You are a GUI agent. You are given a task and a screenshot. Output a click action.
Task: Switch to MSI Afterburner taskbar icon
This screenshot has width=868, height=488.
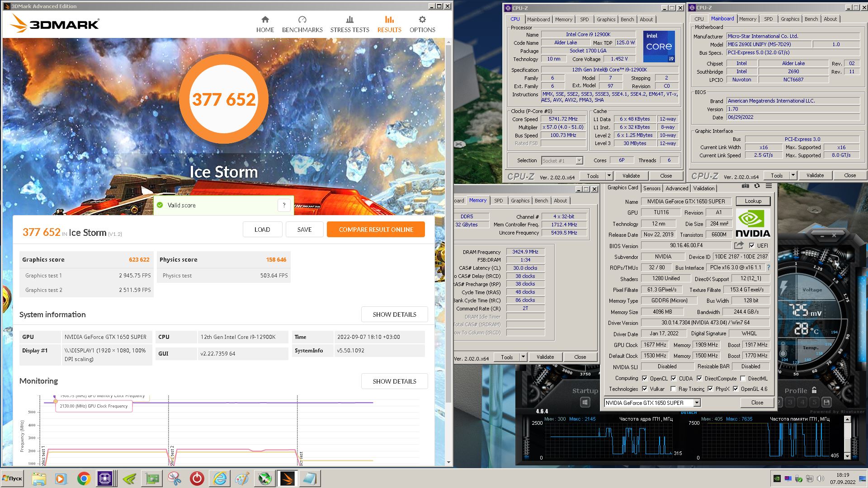click(265, 479)
